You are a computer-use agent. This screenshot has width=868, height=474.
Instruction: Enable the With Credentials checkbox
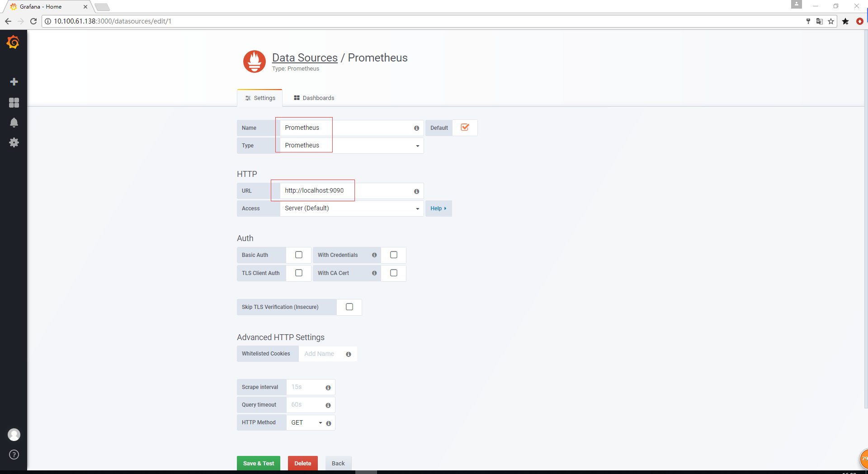click(394, 255)
